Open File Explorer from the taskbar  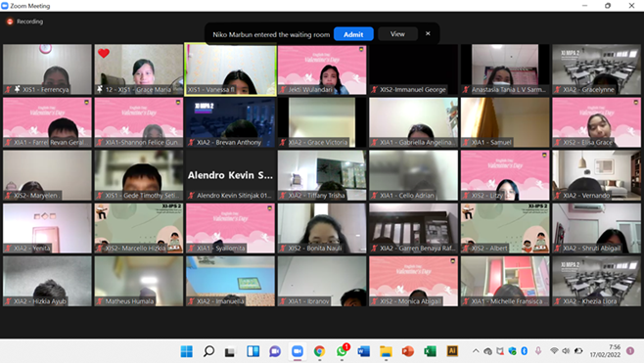[x=386, y=351]
